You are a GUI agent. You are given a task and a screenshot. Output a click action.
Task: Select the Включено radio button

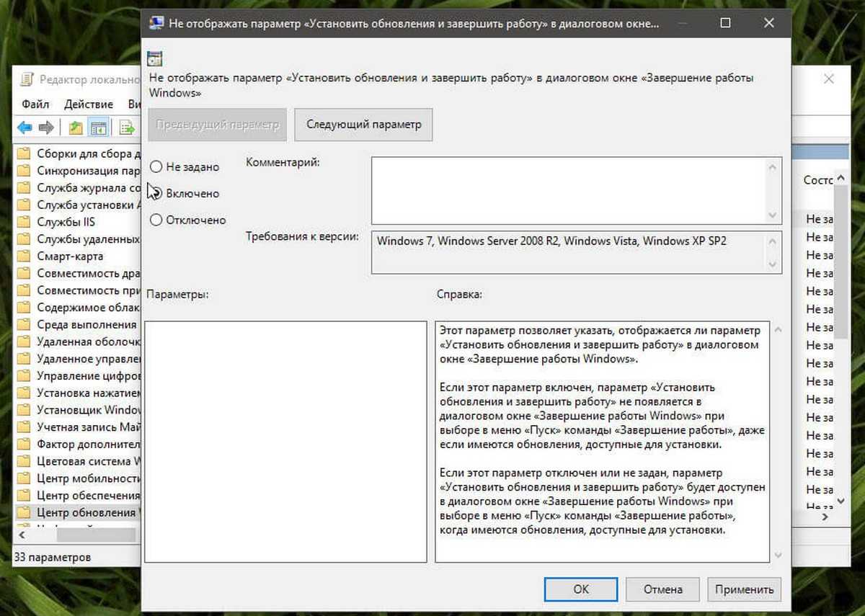click(x=156, y=193)
